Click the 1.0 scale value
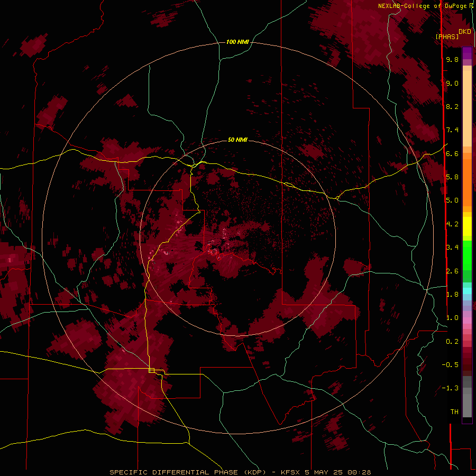The width and height of the screenshot is (476, 476). point(452,318)
